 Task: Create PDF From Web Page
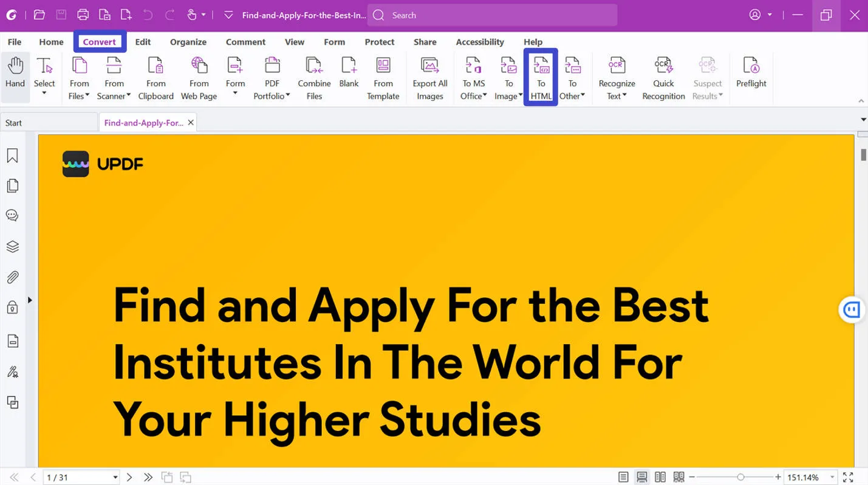(x=199, y=77)
